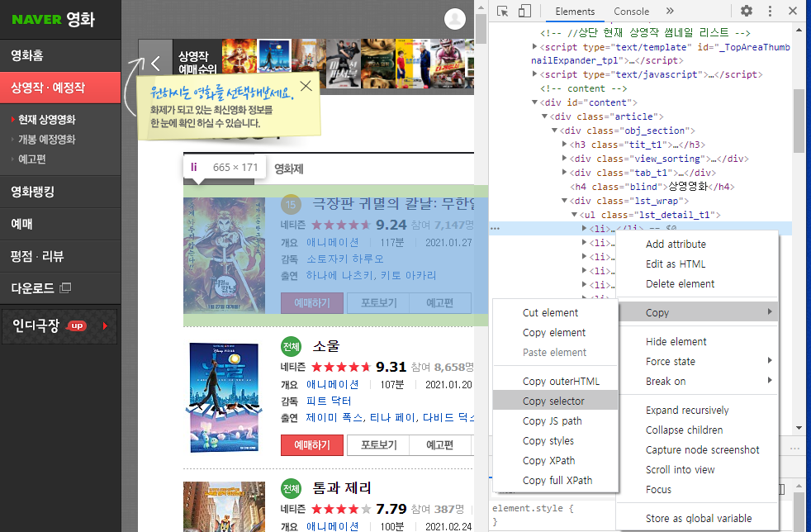Click 예고편 button for 소울
Viewport: 811px width, 532px height.
coord(439,445)
